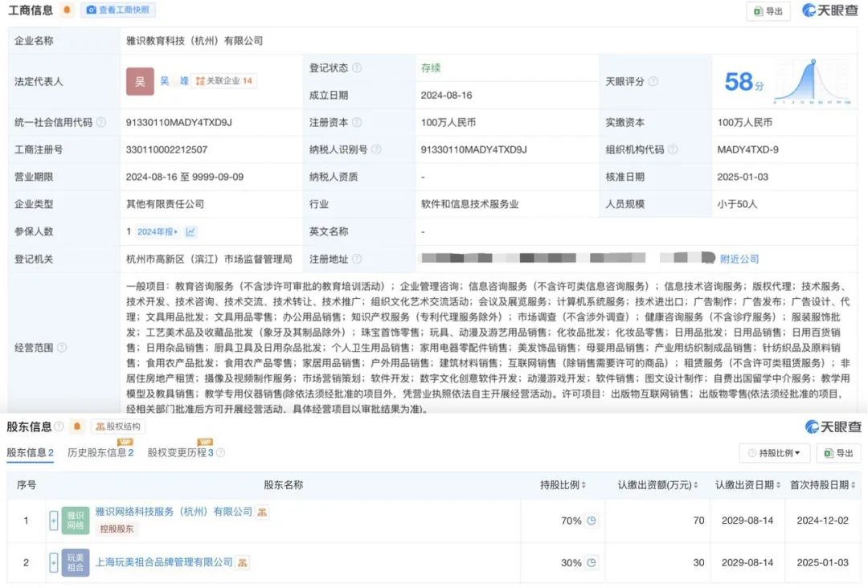Click pie icon beside 70% share
The image size is (868, 588).
(x=592, y=521)
